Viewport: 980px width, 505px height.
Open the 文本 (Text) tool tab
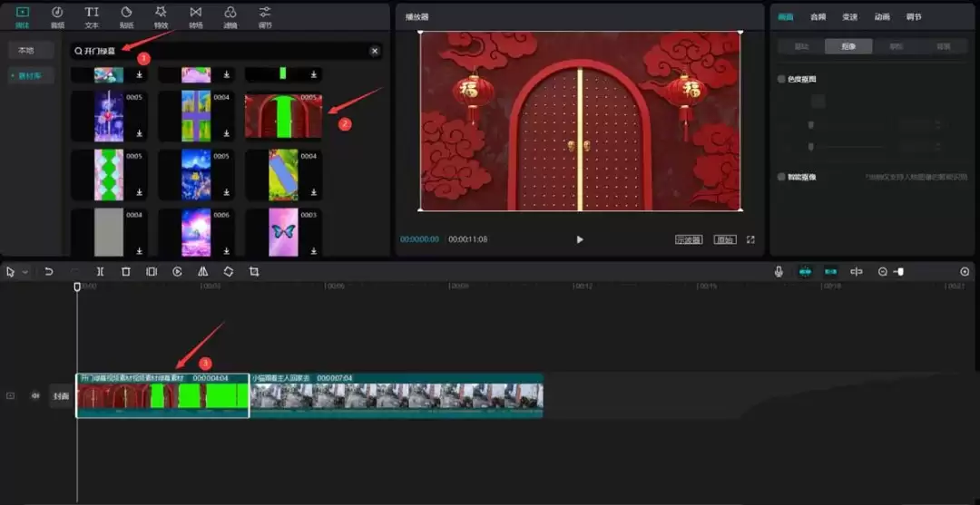(x=92, y=15)
